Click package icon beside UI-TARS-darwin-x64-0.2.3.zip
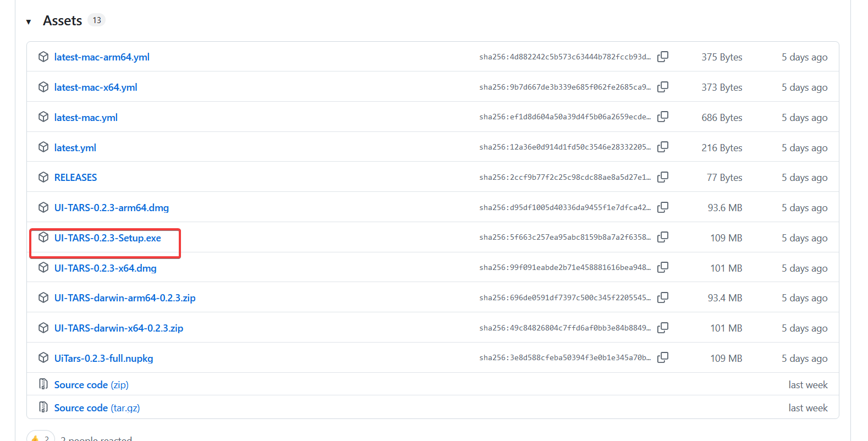 pyautogui.click(x=43, y=328)
